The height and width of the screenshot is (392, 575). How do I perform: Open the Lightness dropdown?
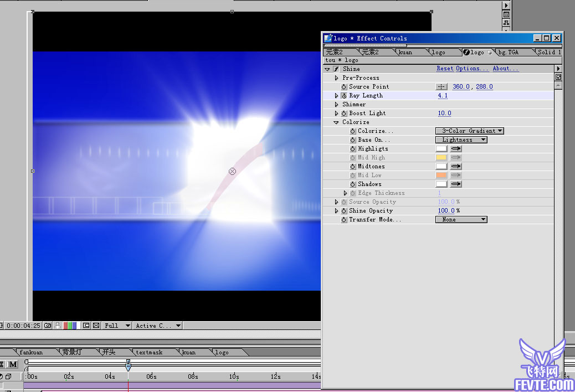[x=461, y=140]
